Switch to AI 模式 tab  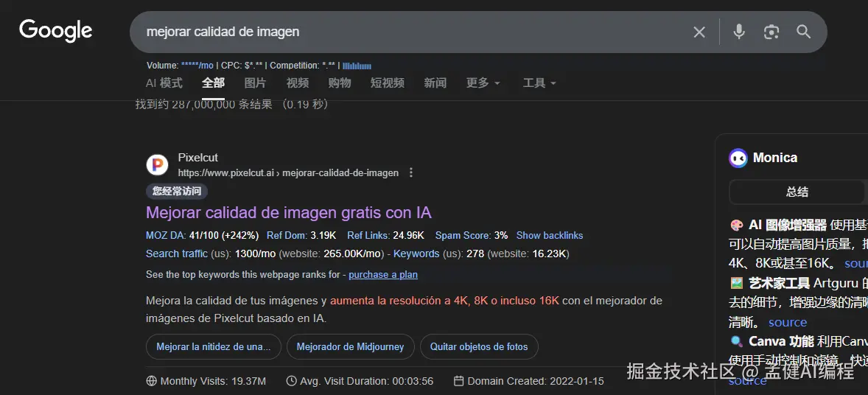click(164, 83)
